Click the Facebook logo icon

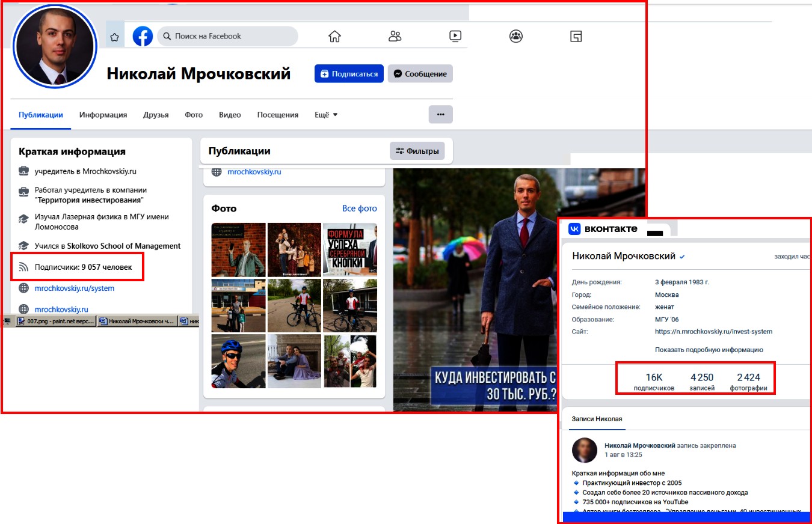click(x=143, y=36)
